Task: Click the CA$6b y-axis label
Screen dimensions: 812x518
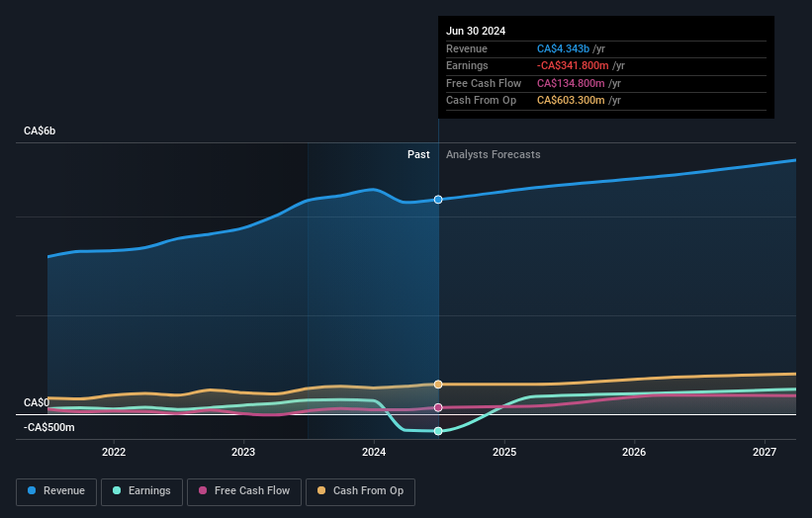Action: coord(40,130)
